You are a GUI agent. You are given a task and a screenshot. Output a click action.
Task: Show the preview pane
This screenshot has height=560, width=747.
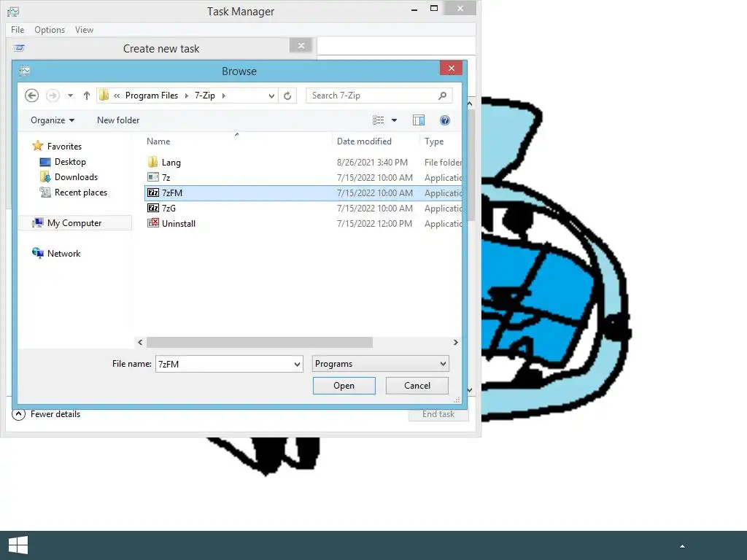tap(418, 120)
